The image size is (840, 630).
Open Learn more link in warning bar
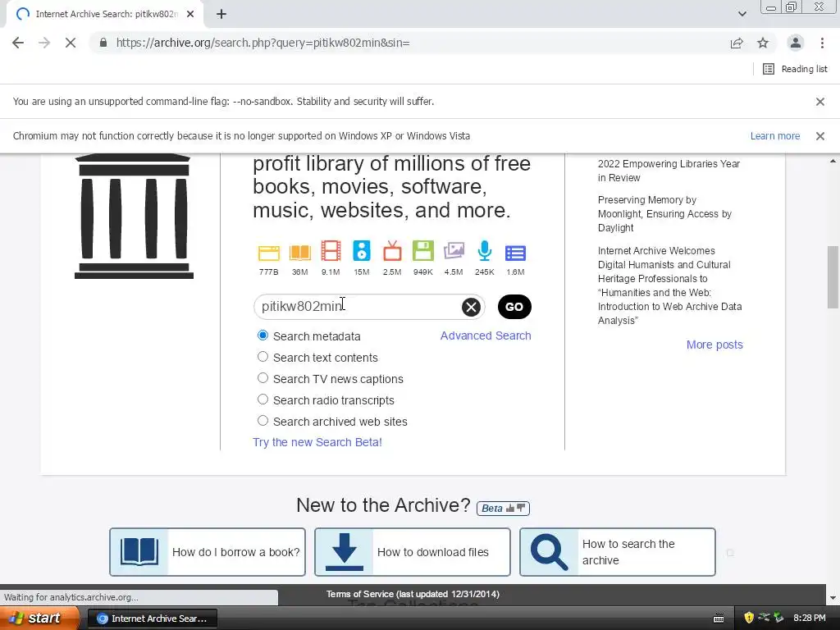[775, 136]
